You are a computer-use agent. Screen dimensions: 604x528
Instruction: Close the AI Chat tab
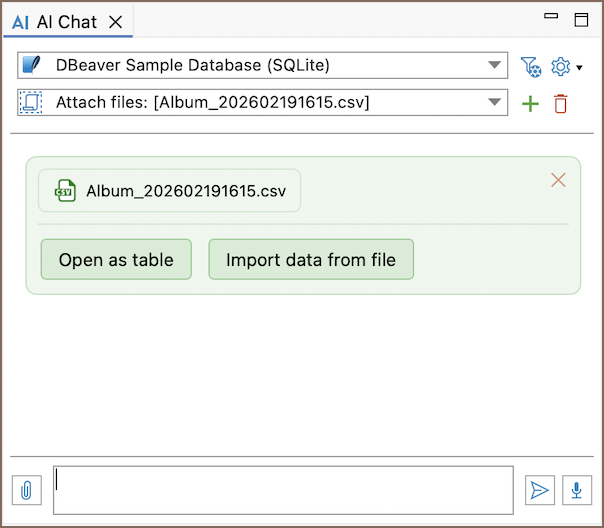pyautogui.click(x=116, y=21)
